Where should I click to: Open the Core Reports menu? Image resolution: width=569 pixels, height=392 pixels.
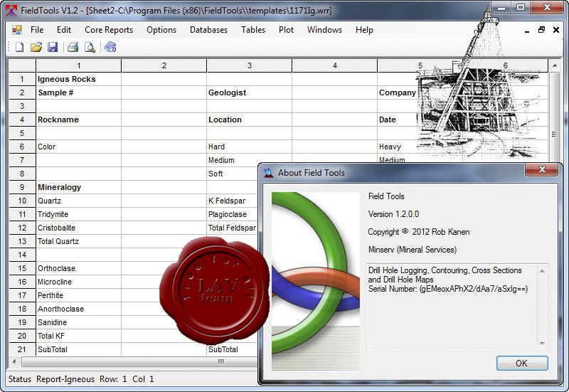pyautogui.click(x=109, y=30)
